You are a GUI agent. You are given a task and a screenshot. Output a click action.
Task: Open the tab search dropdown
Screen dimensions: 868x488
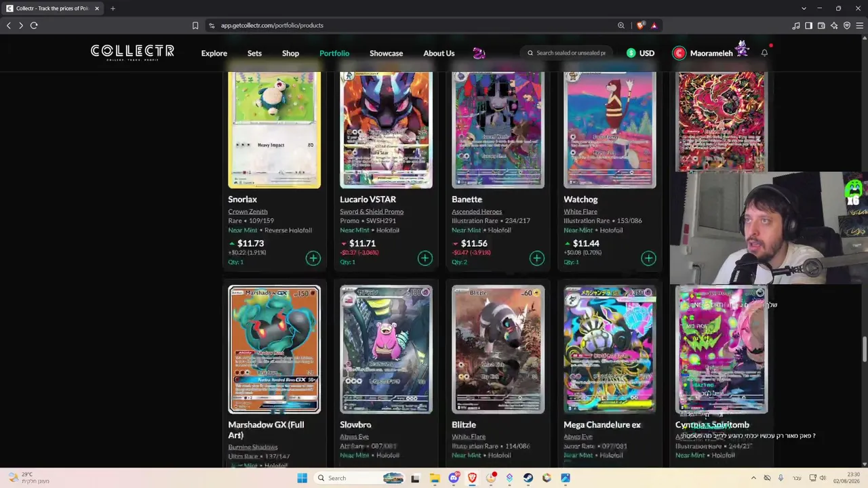click(x=804, y=8)
